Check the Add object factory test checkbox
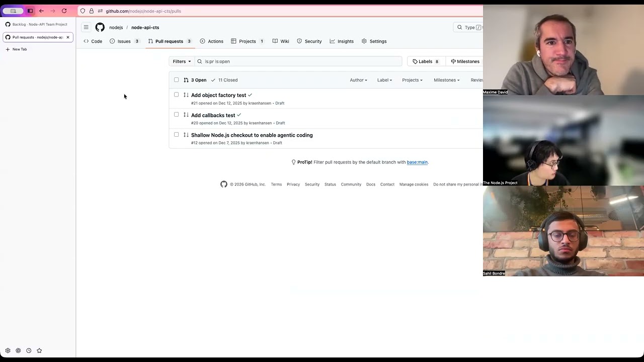 click(x=176, y=95)
